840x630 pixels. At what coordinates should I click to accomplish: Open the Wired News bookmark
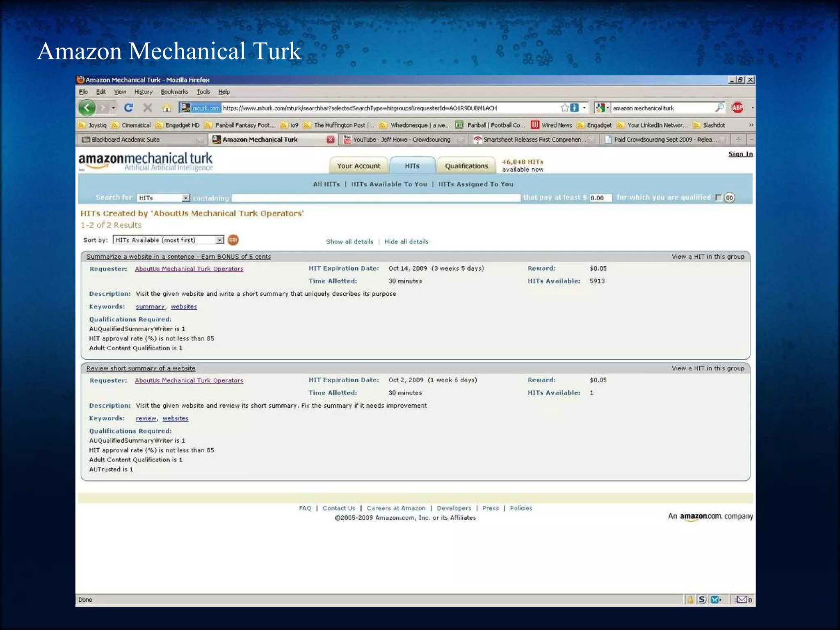click(551, 125)
